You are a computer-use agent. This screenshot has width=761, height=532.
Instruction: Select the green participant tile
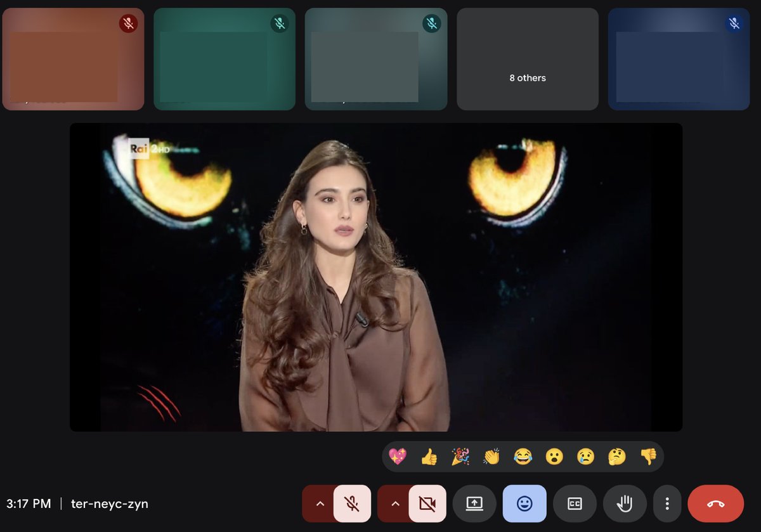224,59
